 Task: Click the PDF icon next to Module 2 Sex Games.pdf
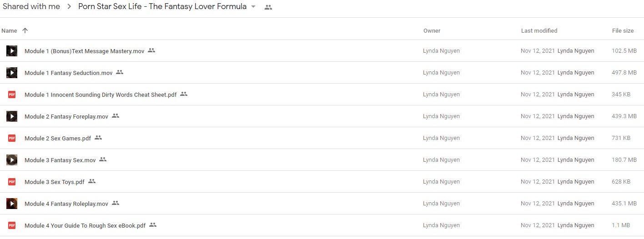(12, 138)
